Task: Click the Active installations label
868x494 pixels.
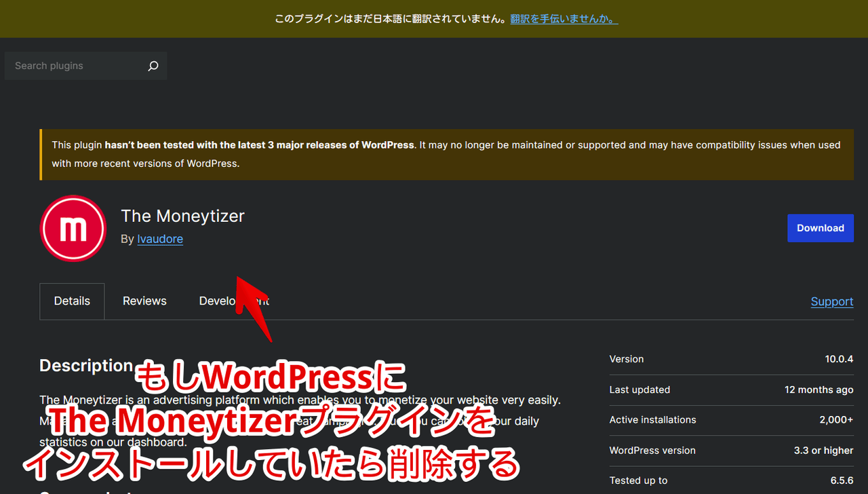Action: point(652,420)
